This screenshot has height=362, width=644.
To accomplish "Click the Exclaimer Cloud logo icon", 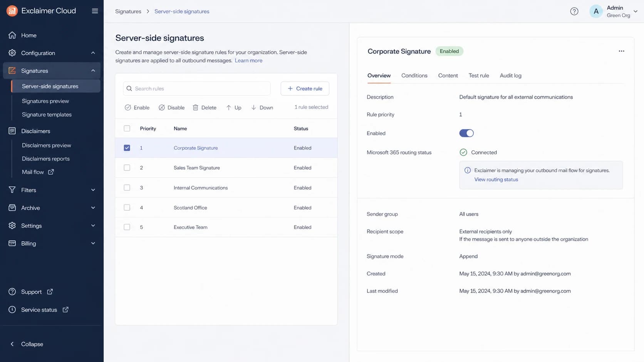I will tap(12, 11).
